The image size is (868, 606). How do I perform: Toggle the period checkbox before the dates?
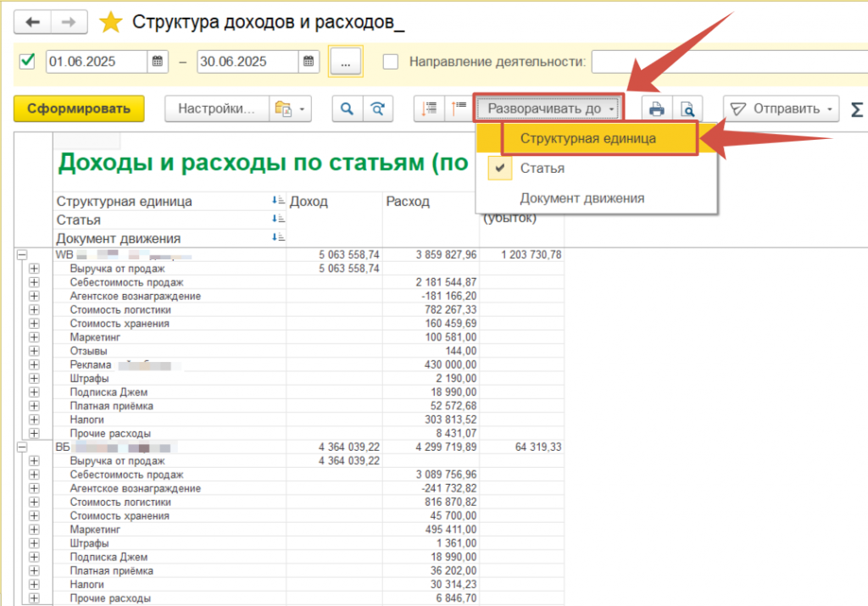(x=27, y=62)
